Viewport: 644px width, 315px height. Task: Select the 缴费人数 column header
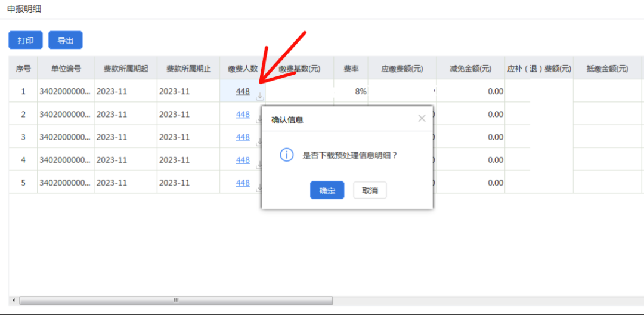(243, 69)
